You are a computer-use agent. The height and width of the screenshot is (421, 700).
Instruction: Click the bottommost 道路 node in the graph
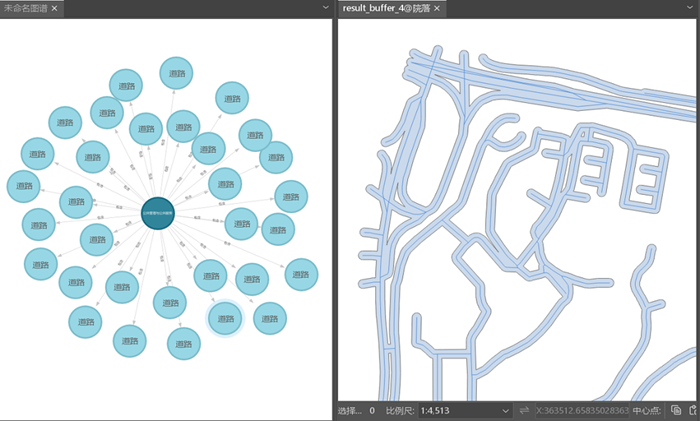tap(183, 345)
